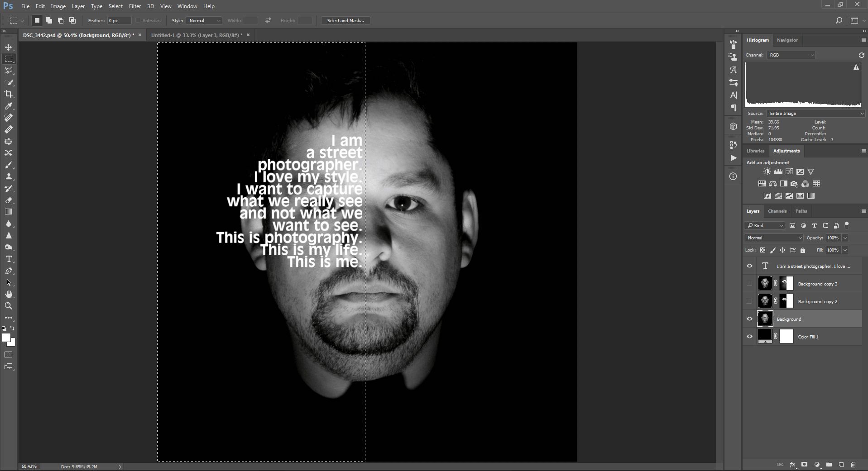This screenshot has height=471, width=868.
Task: Select the Background copy 3 layer mask thumbnail
Action: click(x=787, y=284)
